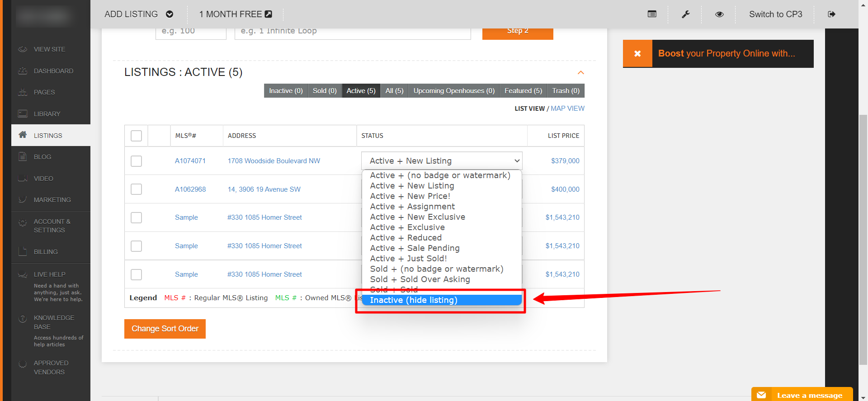Screen dimensions: 868x401
Task: Switch to the All (5) tab
Action: point(394,91)
